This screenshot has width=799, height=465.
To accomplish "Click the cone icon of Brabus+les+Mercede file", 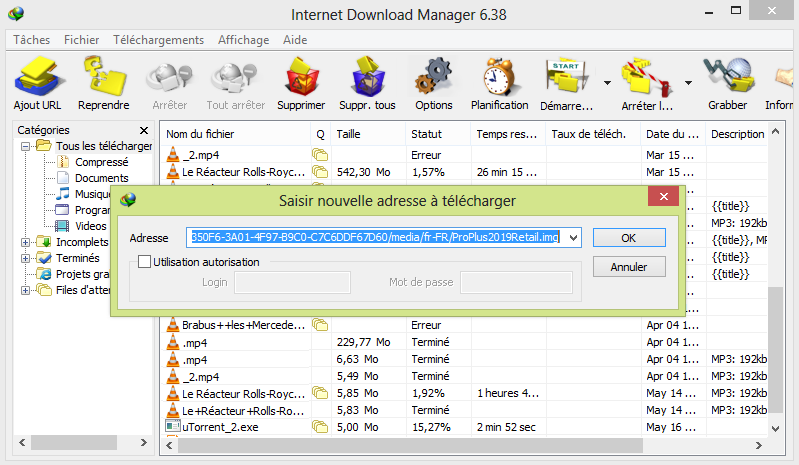I will click(173, 324).
